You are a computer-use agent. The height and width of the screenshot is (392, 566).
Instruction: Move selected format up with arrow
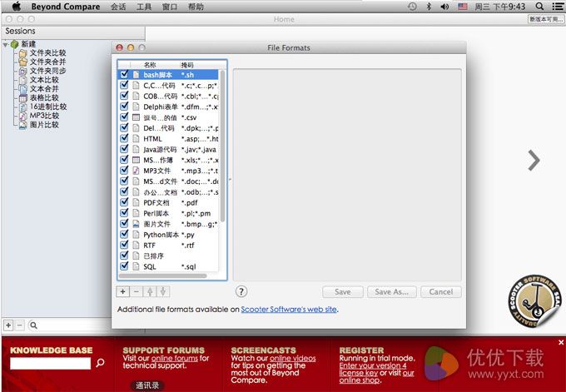[x=150, y=291]
